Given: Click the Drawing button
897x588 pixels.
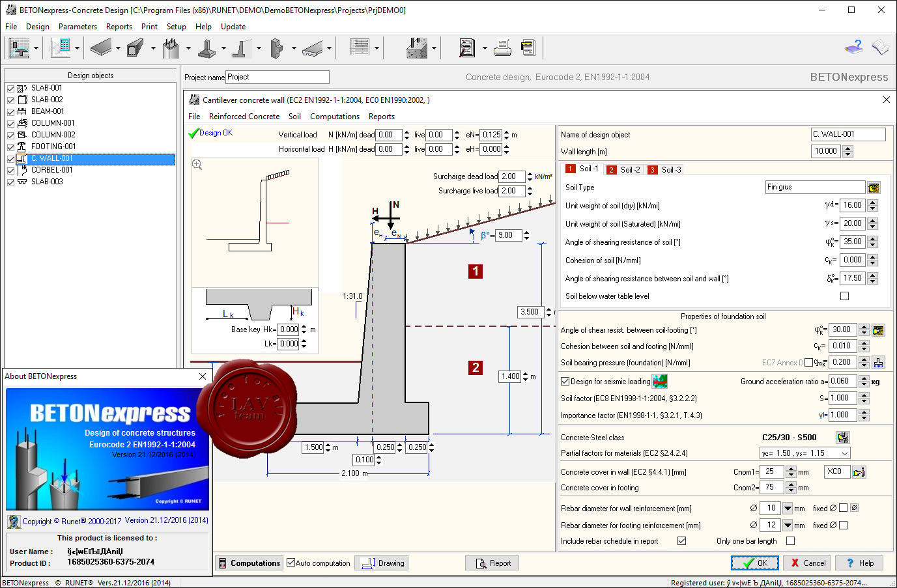Looking at the screenshot, I should coord(382,563).
